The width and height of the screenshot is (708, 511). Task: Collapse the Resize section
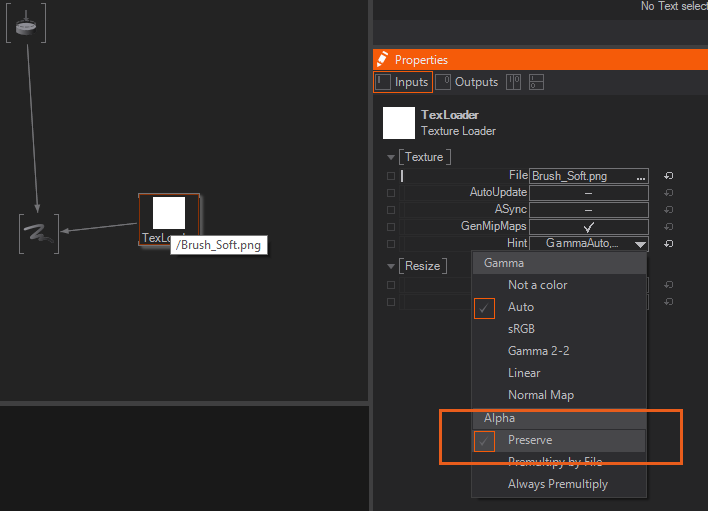point(391,266)
